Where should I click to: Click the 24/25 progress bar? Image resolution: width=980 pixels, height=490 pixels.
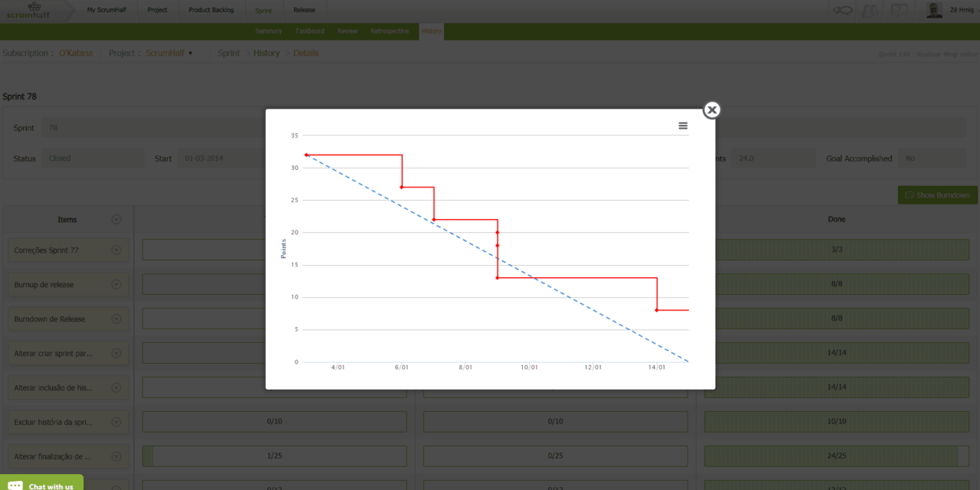click(x=836, y=456)
